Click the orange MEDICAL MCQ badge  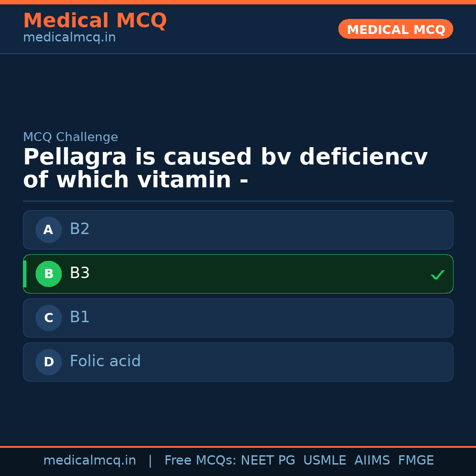click(396, 29)
